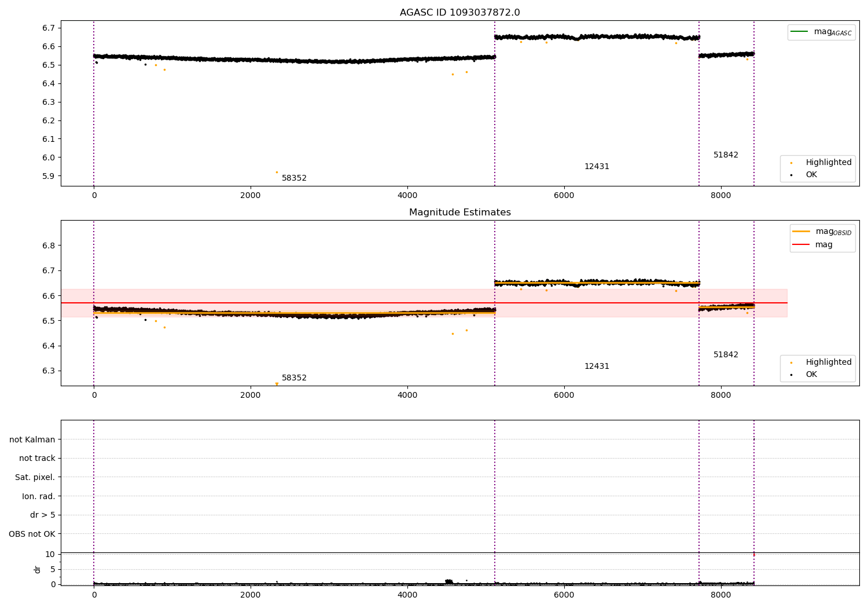
Task: Click the orange outlier point near 5.9 in top plot
Action: click(x=277, y=172)
